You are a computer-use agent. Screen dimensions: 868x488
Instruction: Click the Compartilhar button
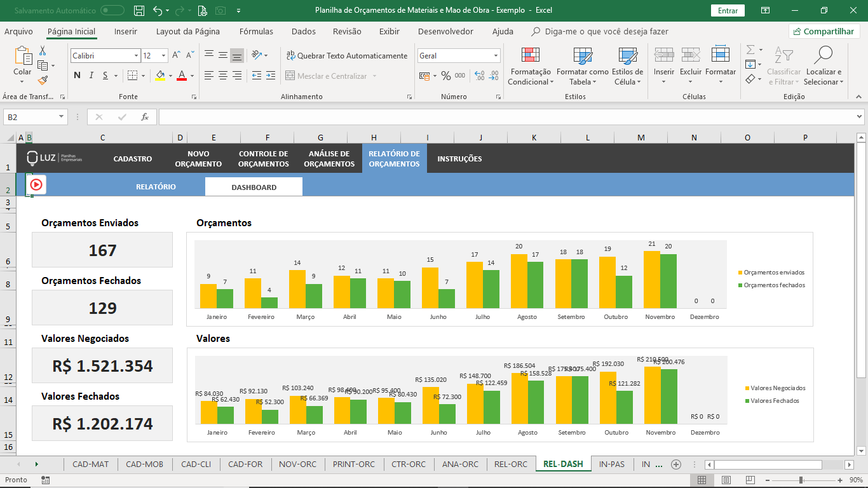click(x=824, y=31)
